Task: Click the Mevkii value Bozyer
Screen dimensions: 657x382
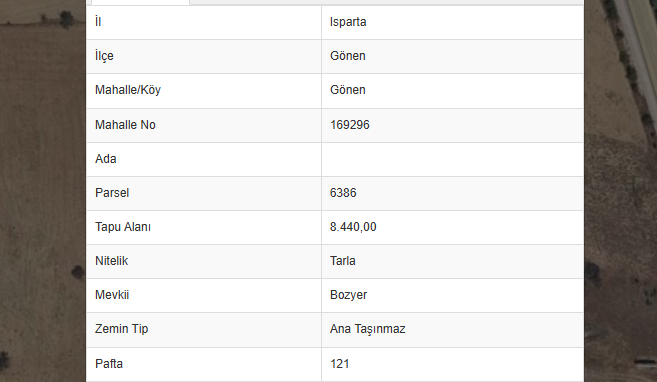Action: pos(349,295)
